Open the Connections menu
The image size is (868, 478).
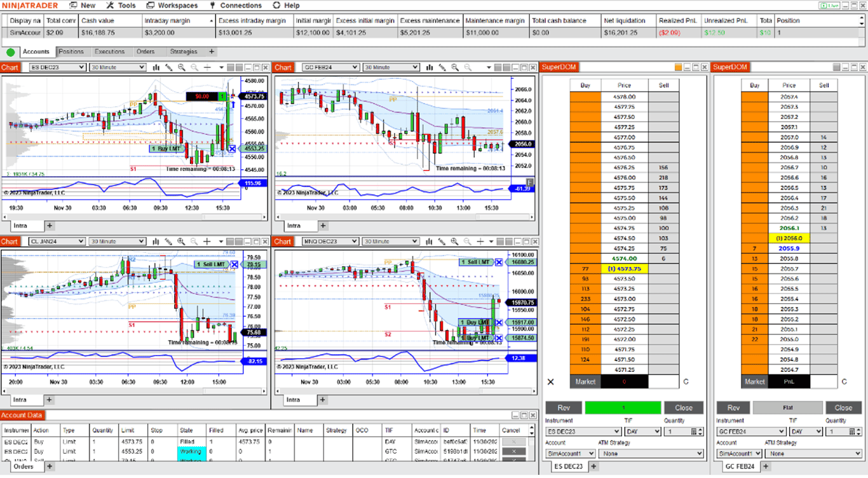click(235, 5)
